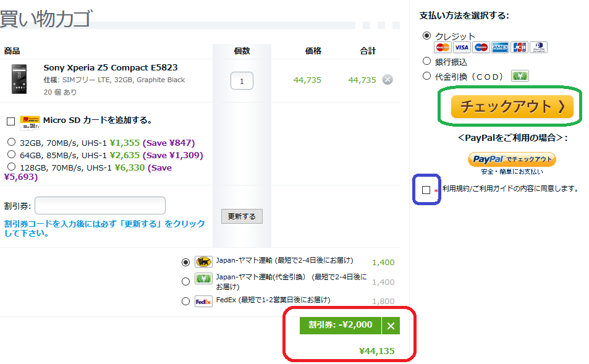Viewport: 589px width, 364px height.
Task: Click the AMEX card icon
Action: (500, 48)
